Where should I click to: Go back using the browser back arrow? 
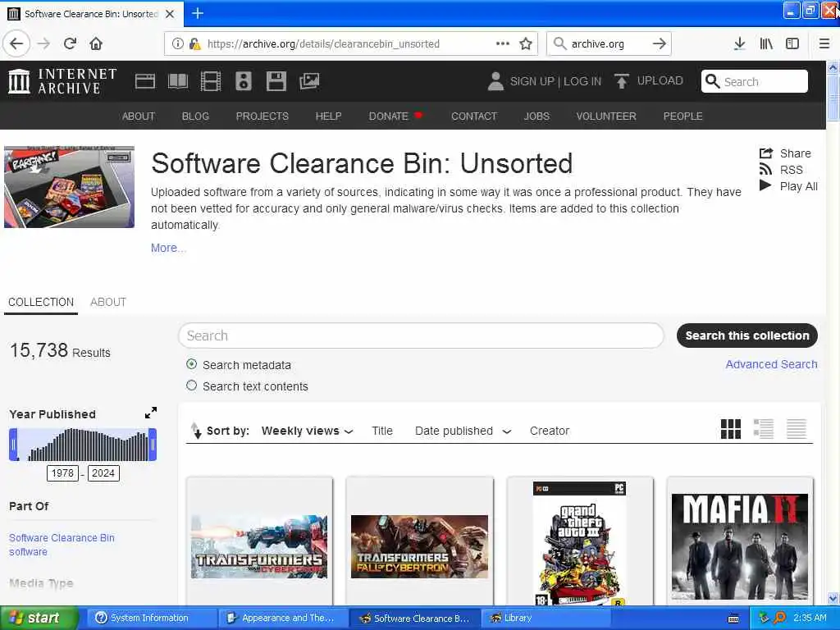pos(16,43)
